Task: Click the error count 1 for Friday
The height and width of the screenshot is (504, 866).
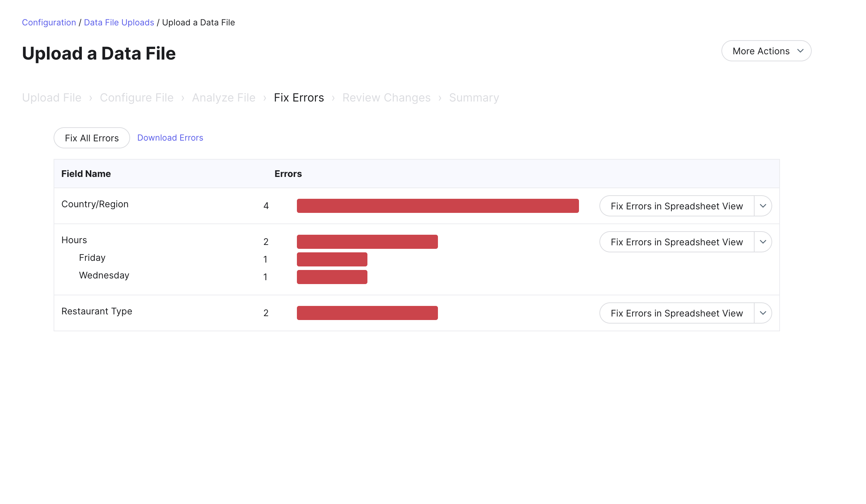Action: coord(265,259)
